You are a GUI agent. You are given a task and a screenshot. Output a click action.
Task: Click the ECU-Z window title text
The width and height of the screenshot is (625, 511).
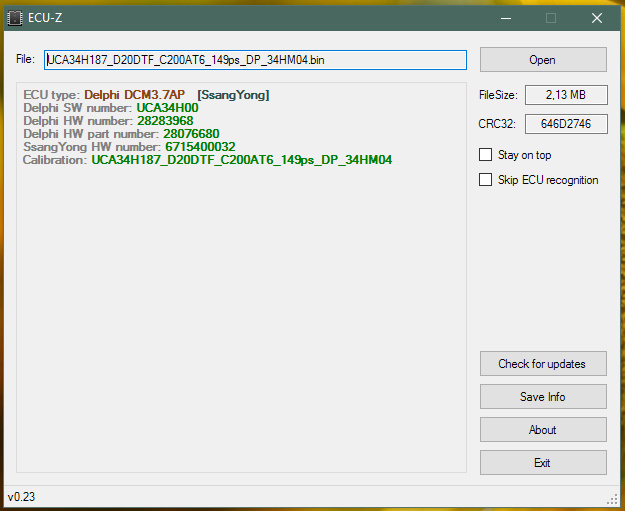coord(45,18)
